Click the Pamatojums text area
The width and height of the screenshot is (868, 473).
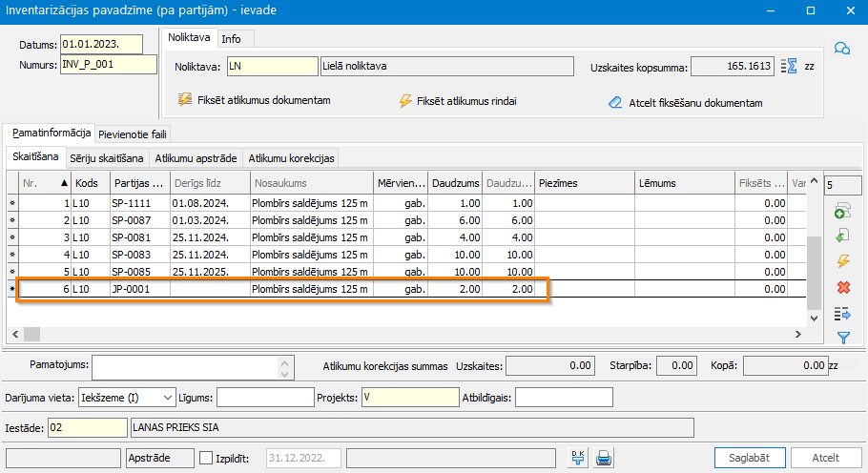(186, 367)
